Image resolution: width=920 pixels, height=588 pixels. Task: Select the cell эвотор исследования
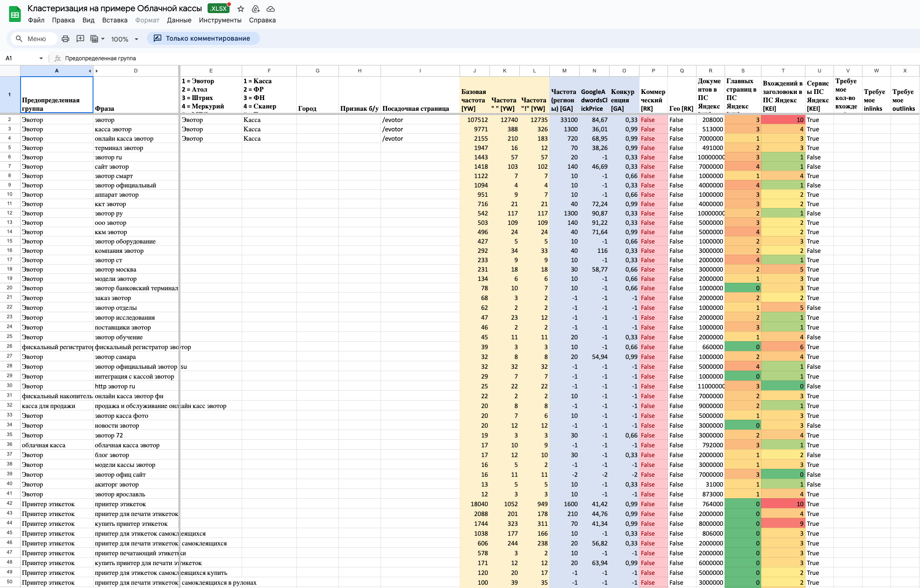tap(136, 317)
